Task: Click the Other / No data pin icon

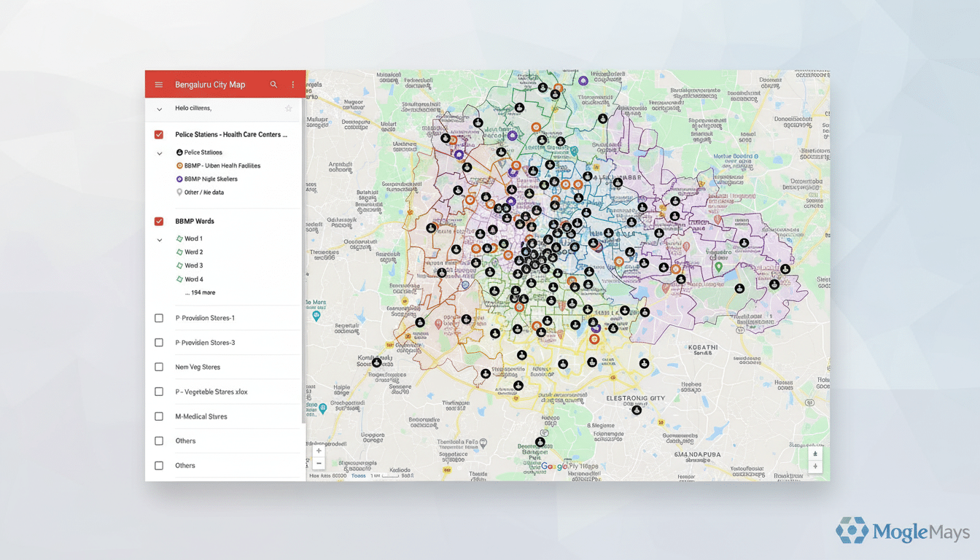Action: (179, 192)
